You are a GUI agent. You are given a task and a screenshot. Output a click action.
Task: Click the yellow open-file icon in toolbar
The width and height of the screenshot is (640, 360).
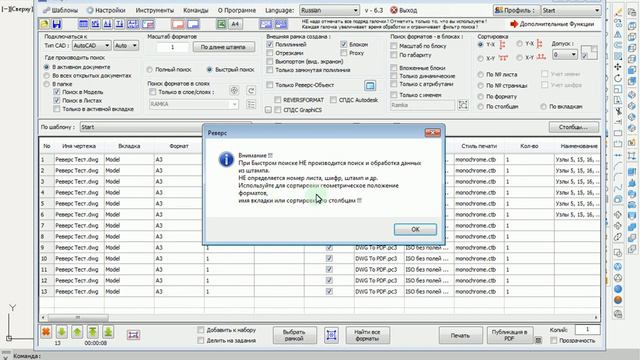pyautogui.click(x=44, y=24)
